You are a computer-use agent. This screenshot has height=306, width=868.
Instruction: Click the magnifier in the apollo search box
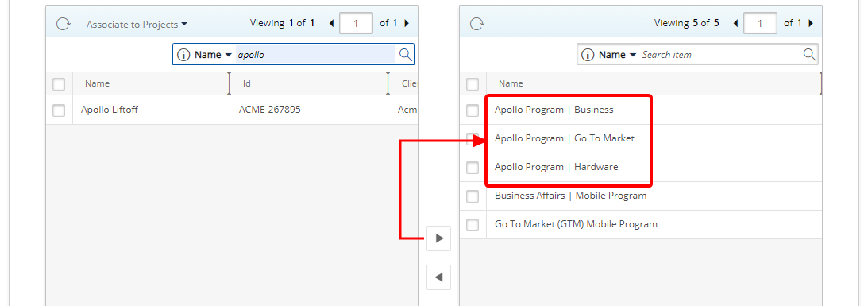[405, 54]
